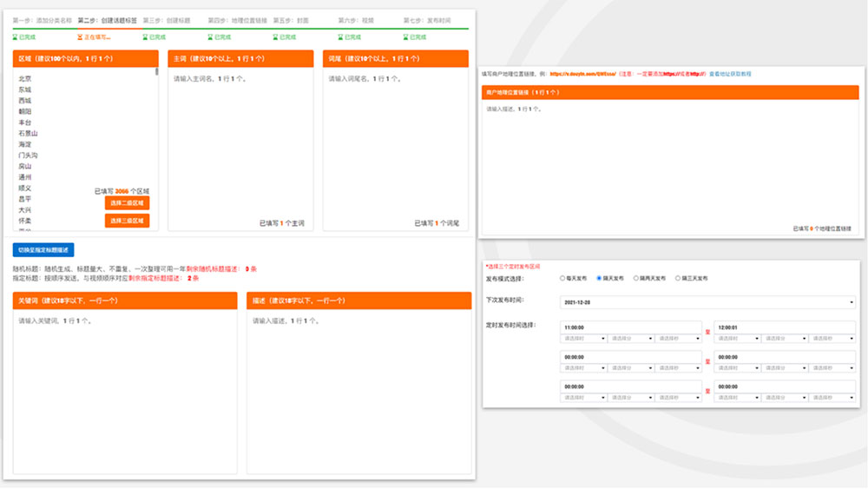Click the blue 切换至指定标题描述 button

point(43,250)
